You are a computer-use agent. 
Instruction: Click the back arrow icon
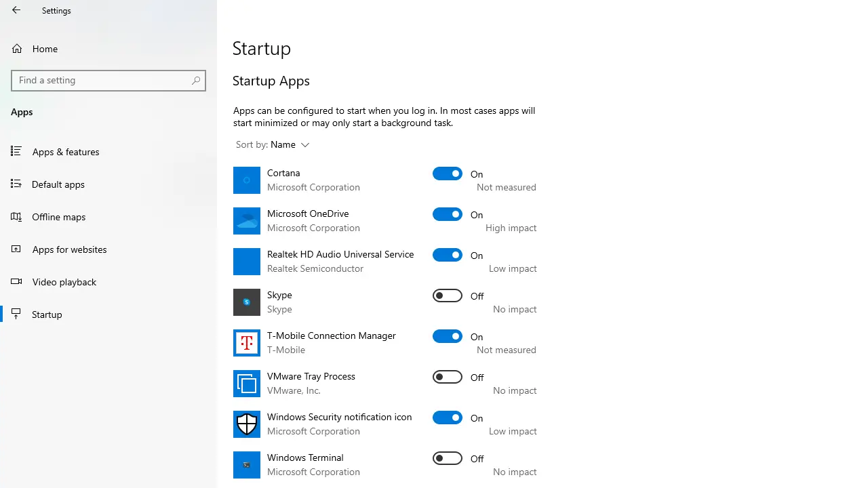[16, 10]
